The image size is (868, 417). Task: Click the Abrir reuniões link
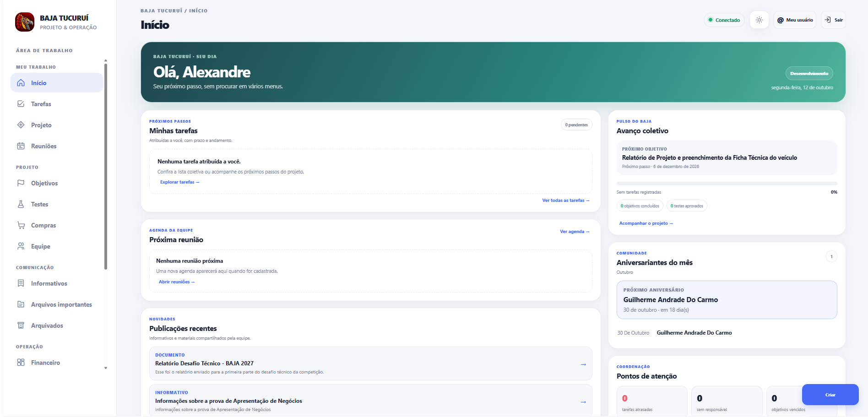point(177,282)
